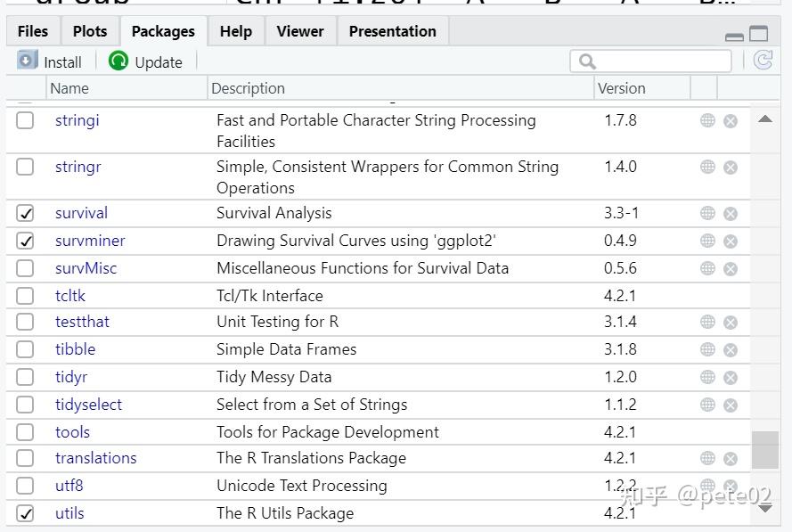The width and height of the screenshot is (792, 532).
Task: Load the tidyr package checkbox
Action: click(x=26, y=377)
